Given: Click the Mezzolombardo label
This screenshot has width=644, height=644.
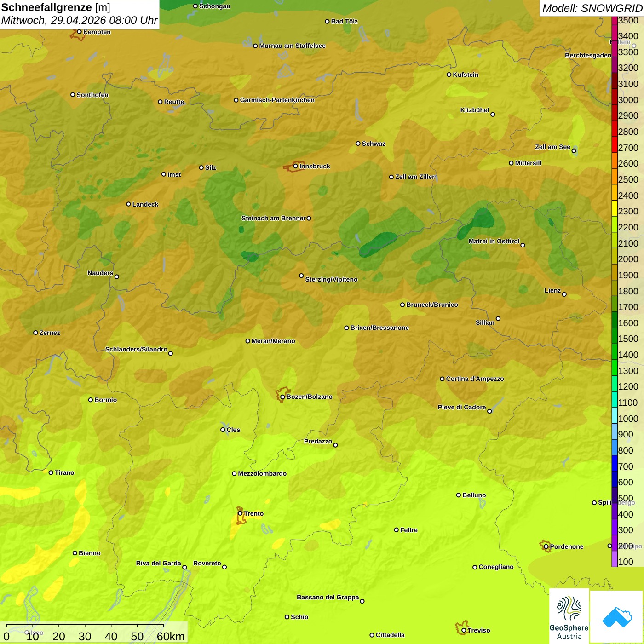Looking at the screenshot, I should [262, 473].
